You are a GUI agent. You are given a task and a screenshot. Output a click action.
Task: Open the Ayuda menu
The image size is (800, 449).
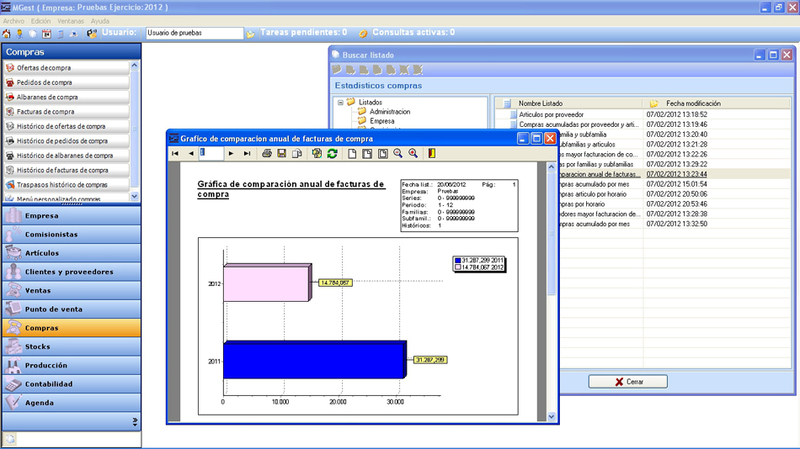coord(100,21)
